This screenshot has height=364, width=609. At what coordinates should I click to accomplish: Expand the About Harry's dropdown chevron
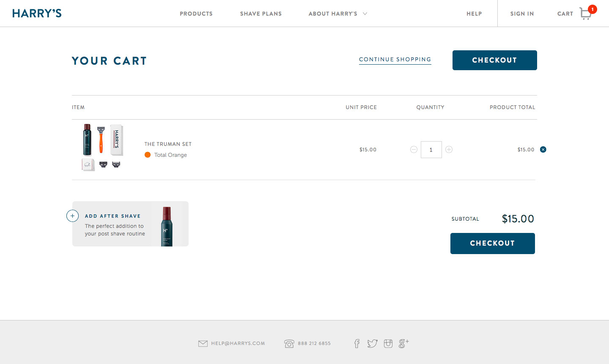365,14
